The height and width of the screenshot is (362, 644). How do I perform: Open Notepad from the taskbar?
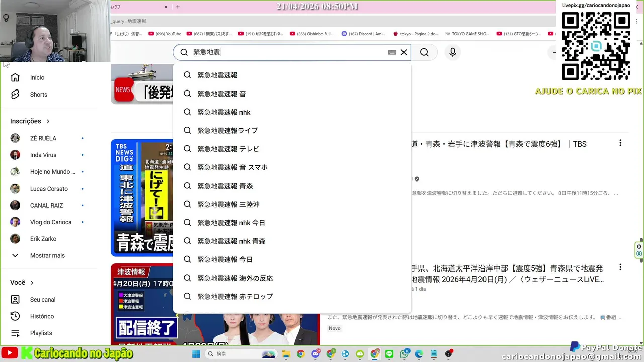434,354
